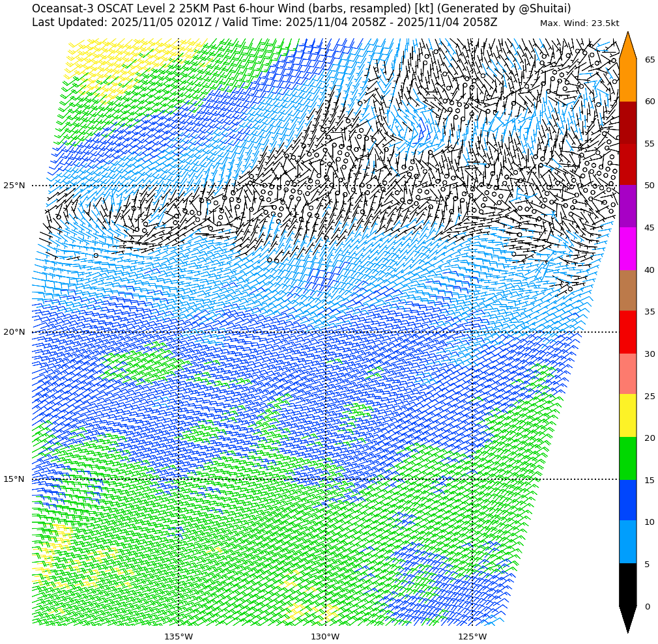Click the orange triangle atop the colorbar
The width and height of the screenshot is (658, 644).
pos(627,47)
